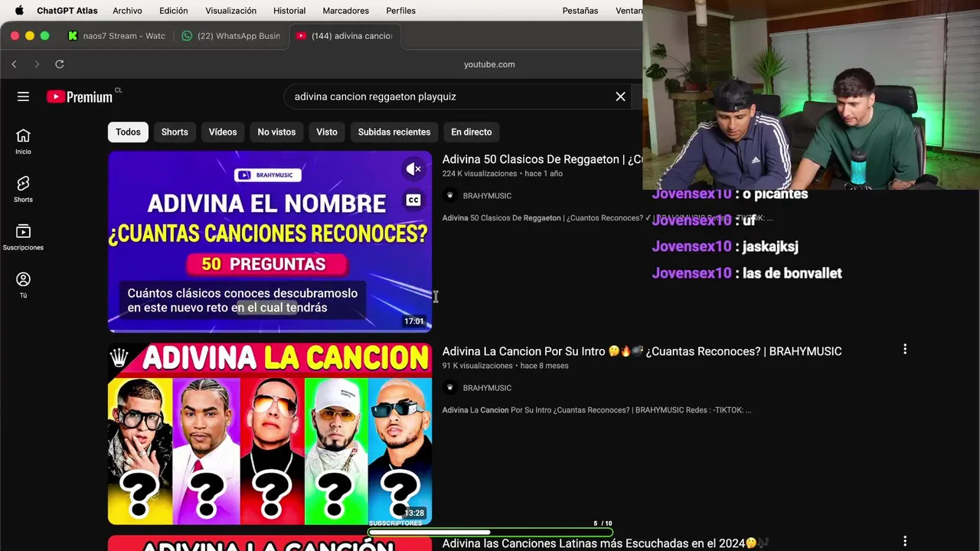Go to Inicio in YouTube sidebar
Viewport: 980px width, 551px height.
23,142
